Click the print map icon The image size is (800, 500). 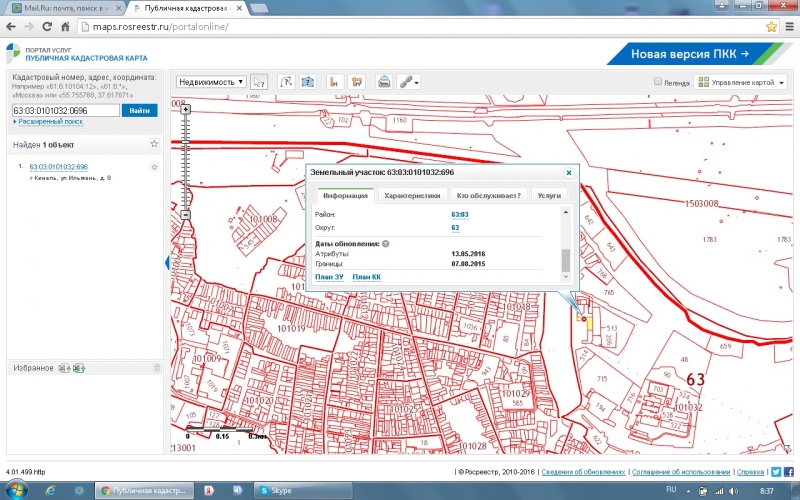(384, 82)
